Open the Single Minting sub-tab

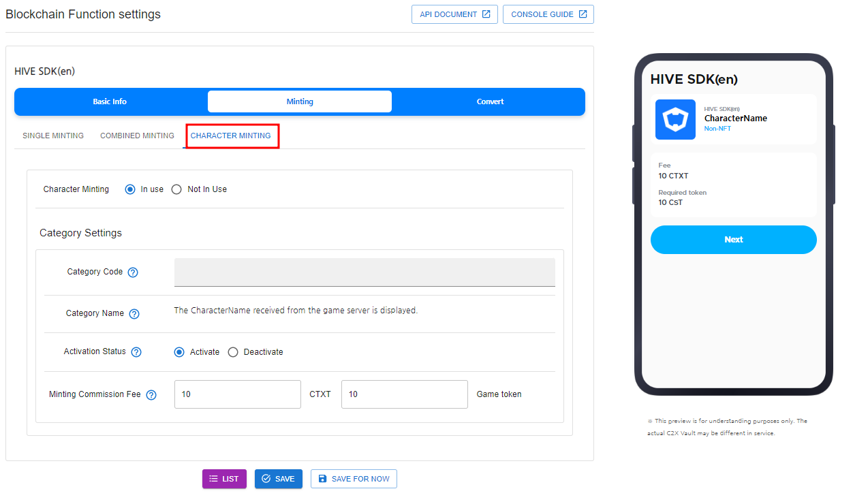[x=53, y=136]
